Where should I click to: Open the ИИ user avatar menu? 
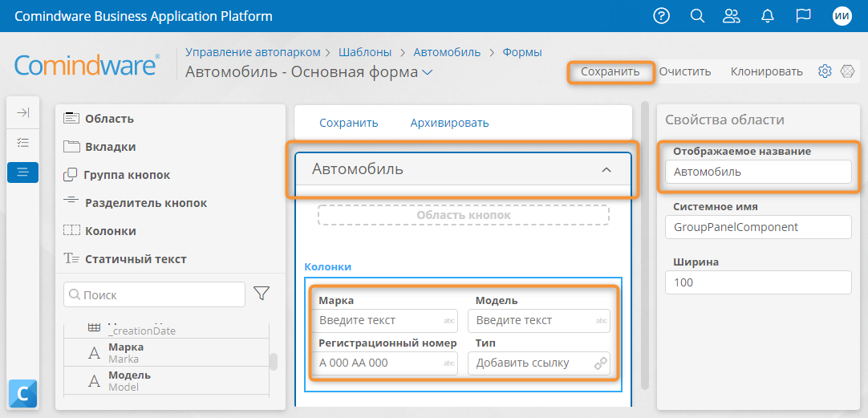(842, 16)
